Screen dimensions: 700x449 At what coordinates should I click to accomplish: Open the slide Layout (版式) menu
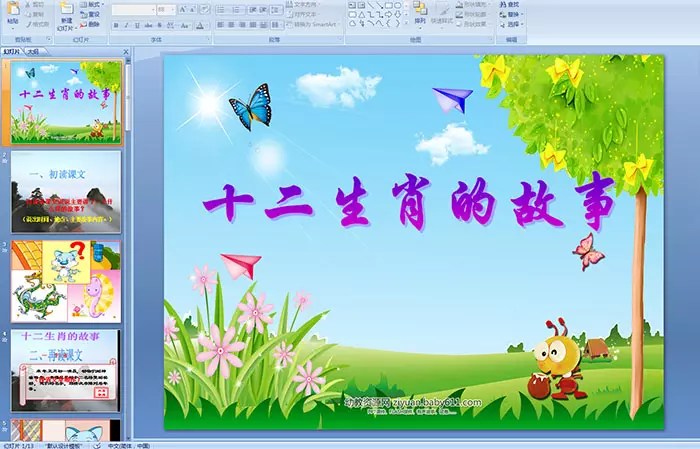pyautogui.click(x=92, y=4)
